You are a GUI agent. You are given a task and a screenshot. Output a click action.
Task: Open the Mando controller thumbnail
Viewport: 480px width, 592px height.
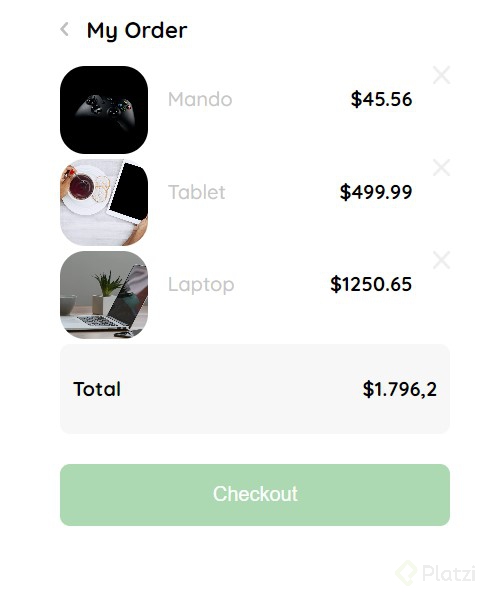point(104,110)
